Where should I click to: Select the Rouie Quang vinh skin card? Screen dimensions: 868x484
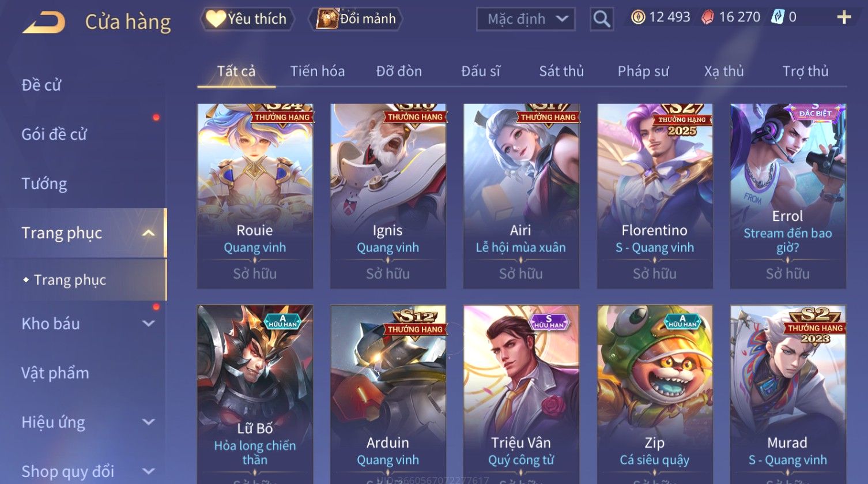click(255, 196)
